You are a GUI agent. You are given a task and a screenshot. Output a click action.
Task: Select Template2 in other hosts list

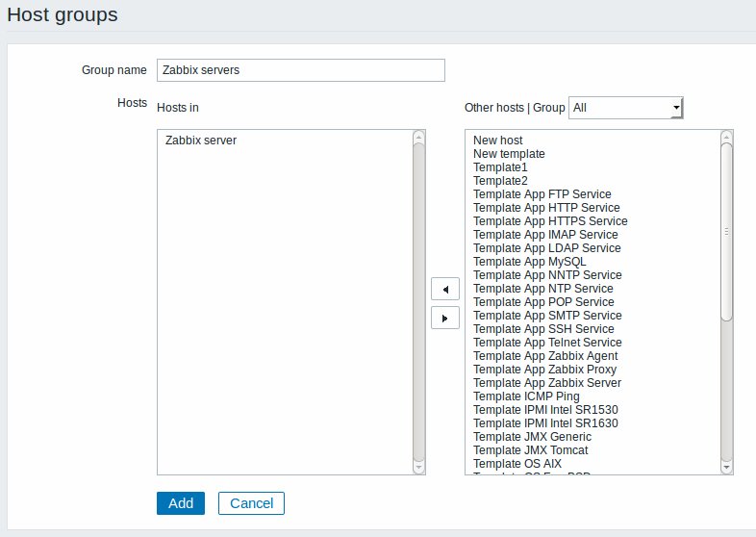pos(500,181)
